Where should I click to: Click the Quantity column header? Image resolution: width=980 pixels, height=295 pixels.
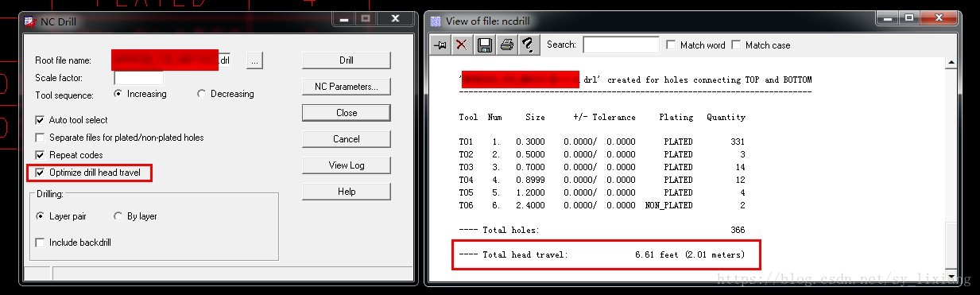coord(726,117)
